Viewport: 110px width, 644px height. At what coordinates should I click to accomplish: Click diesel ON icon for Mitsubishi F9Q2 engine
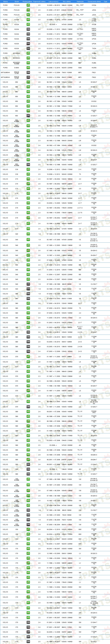tap(28, 77)
